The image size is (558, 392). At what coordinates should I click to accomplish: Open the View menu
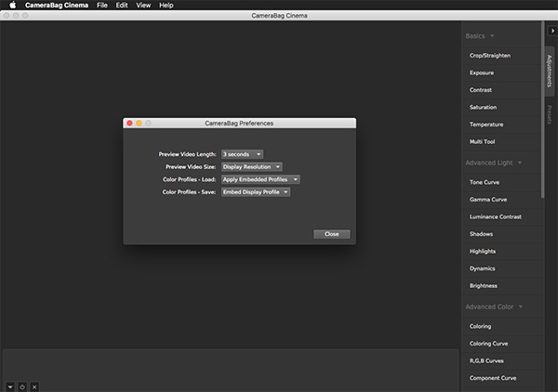[143, 5]
